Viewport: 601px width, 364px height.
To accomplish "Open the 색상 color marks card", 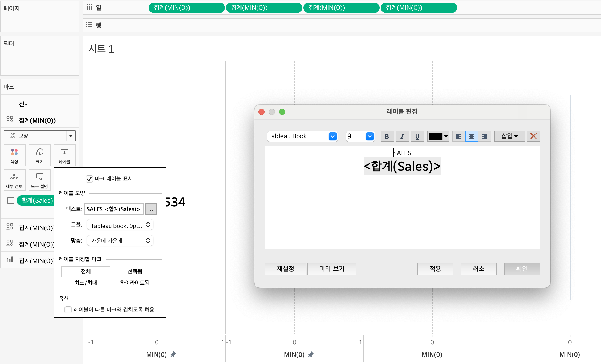I will click(14, 155).
